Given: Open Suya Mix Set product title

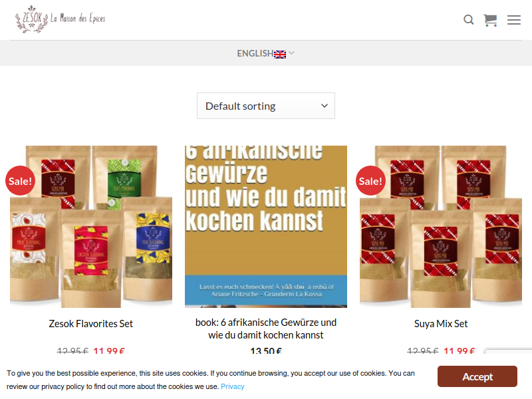Looking at the screenshot, I should [441, 324].
